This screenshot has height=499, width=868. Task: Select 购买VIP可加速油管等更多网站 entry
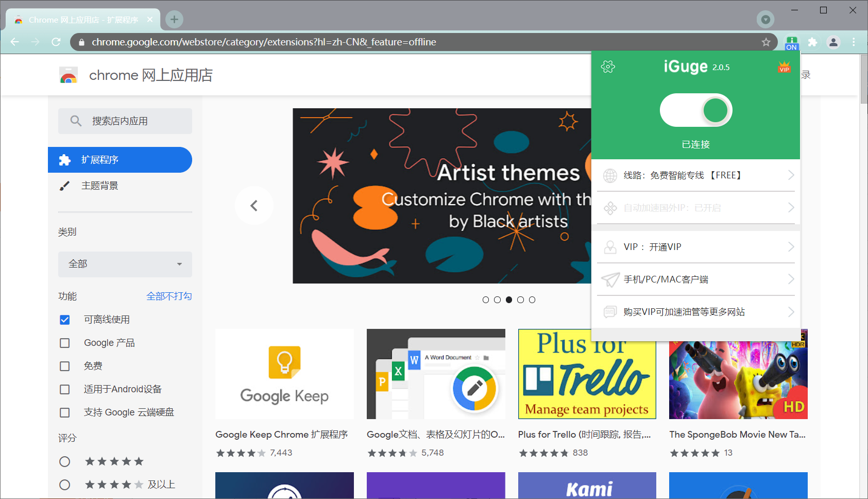click(696, 312)
